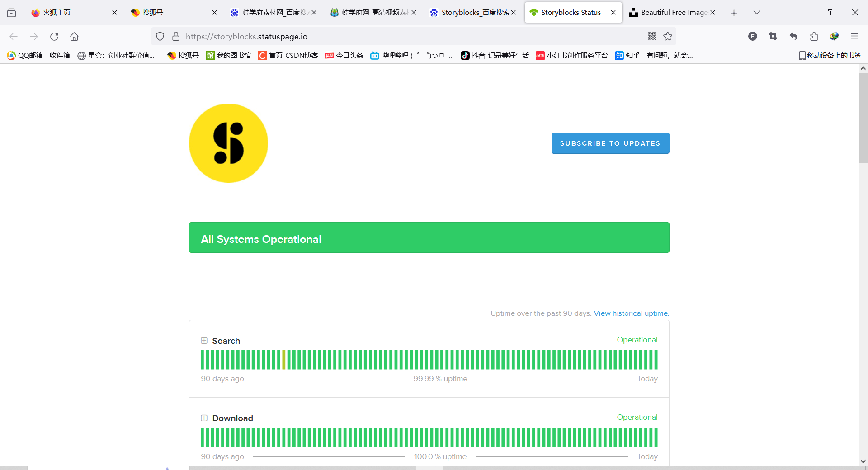Screen dimensions: 868x470
Task: Close the 搜狐号 tab
Action: pyautogui.click(x=214, y=13)
